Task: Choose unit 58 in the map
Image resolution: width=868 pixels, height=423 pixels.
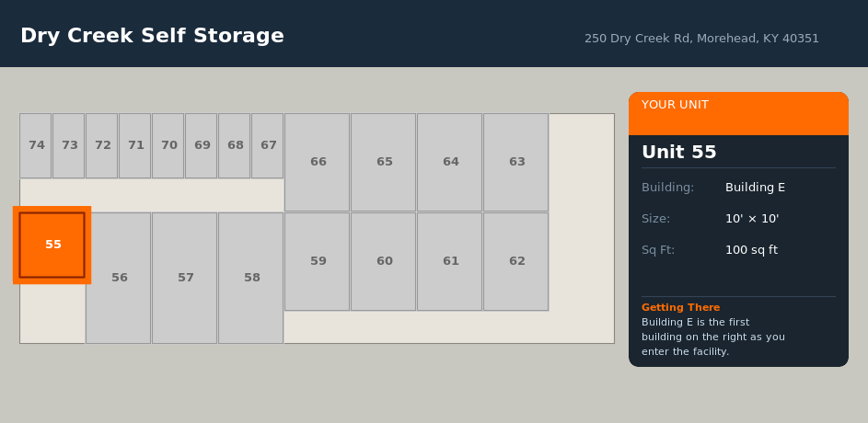Action: (x=251, y=278)
